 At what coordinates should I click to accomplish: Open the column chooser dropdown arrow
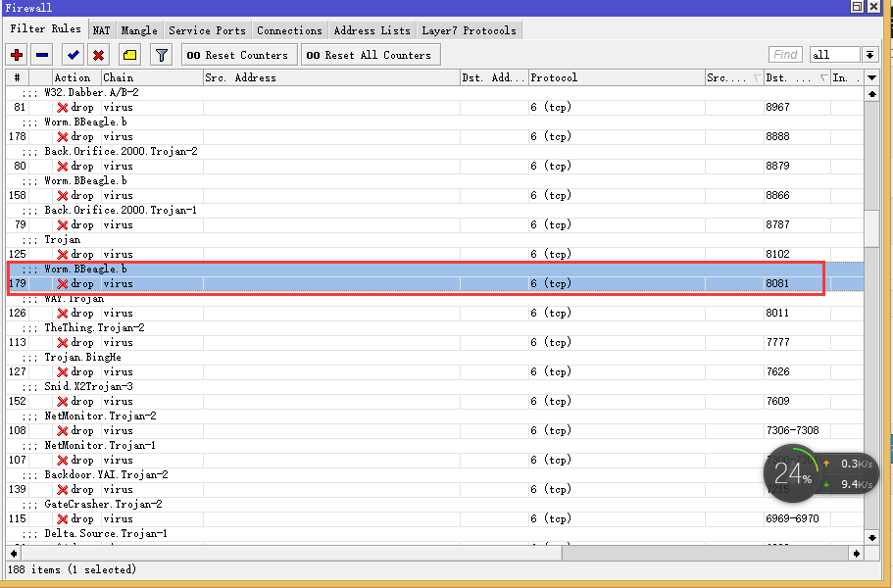click(871, 78)
